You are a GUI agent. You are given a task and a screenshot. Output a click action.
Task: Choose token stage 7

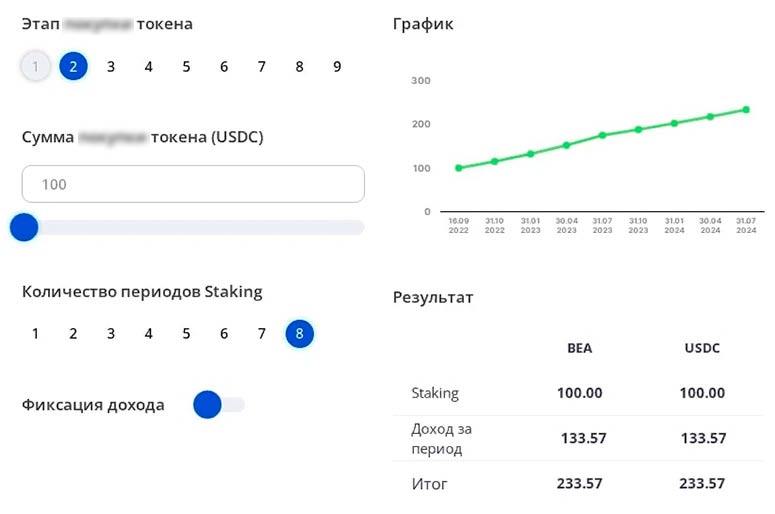click(262, 67)
